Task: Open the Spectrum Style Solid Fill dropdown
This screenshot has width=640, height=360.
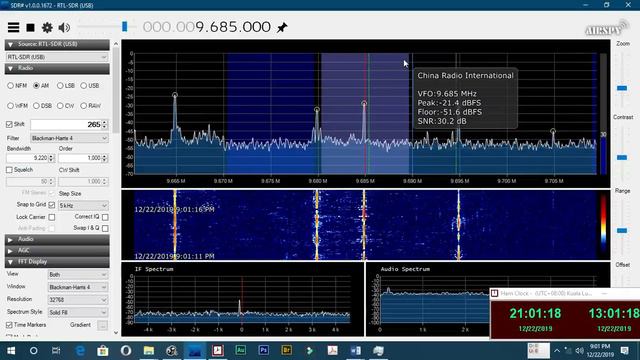Action: 78,313
